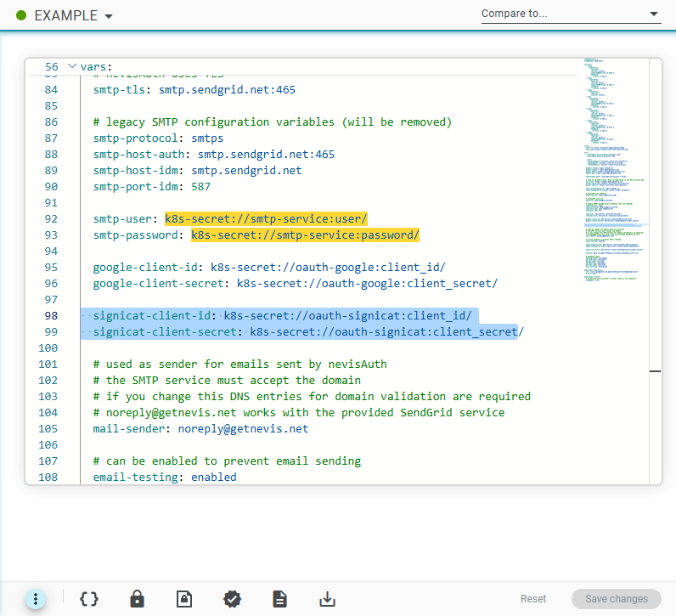
Task: Click the download icon
Action: coord(327,599)
